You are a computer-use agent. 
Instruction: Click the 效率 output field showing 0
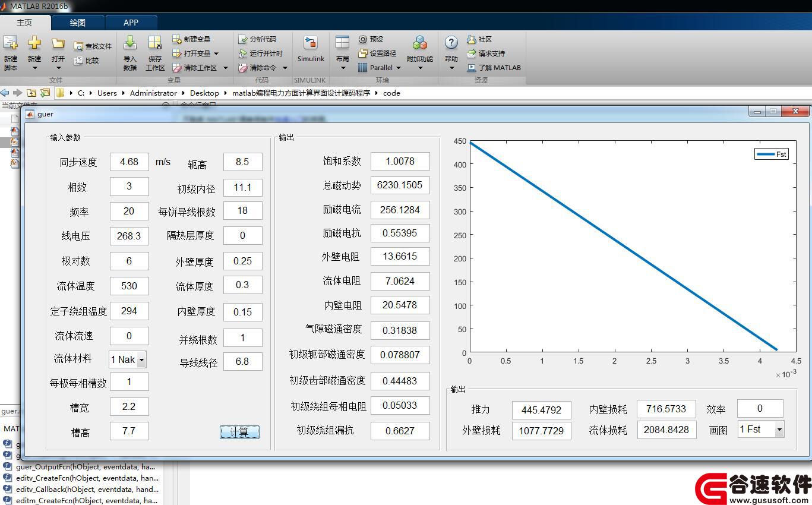760,408
